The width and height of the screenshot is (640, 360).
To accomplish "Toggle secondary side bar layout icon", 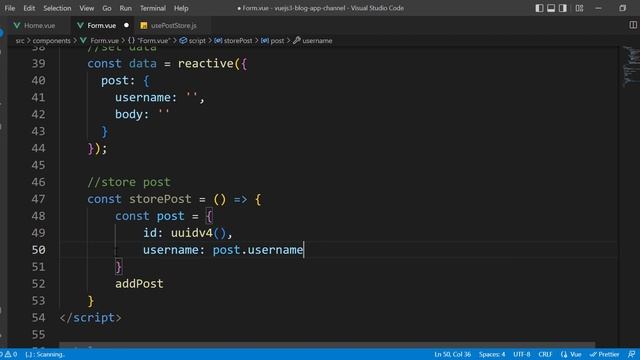I will click(x=563, y=8).
